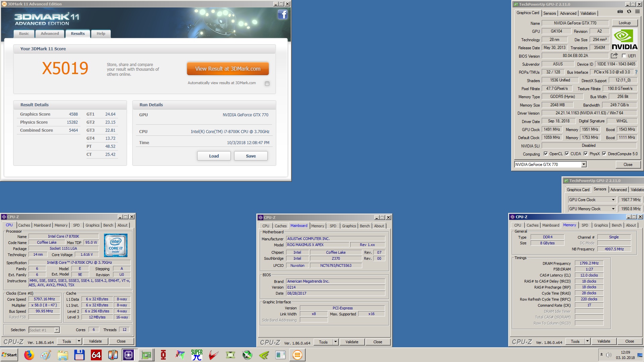Click the NVIDIA logo in GPU-Z
644x362 pixels.
pos(625,40)
